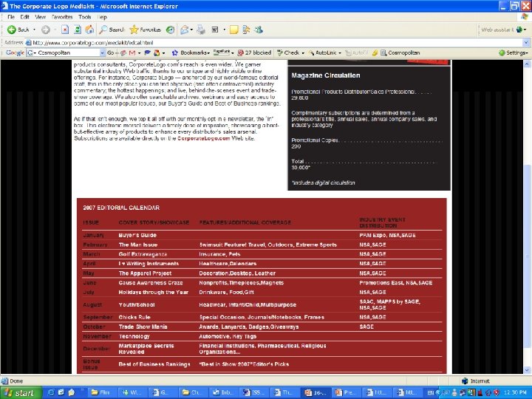532x399 pixels.
Task: Click the 'Magazine Circulation' heading
Action: point(326,75)
